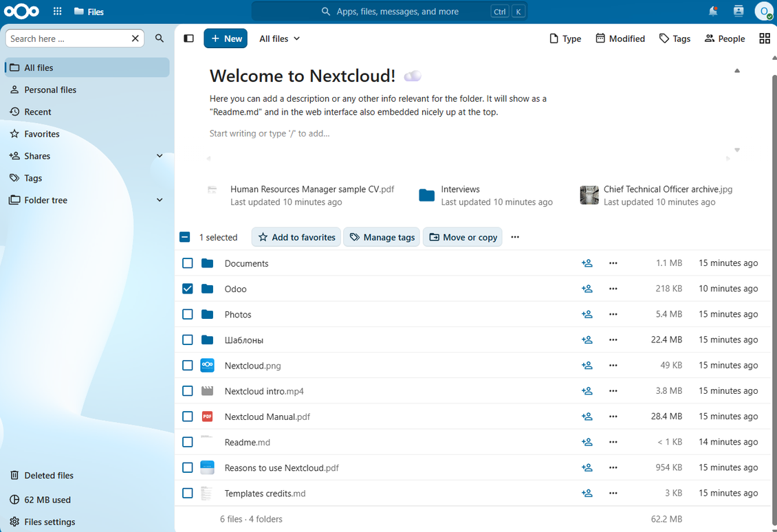Image resolution: width=777 pixels, height=532 pixels.
Task: Click Move or copy button
Action: coord(463,236)
